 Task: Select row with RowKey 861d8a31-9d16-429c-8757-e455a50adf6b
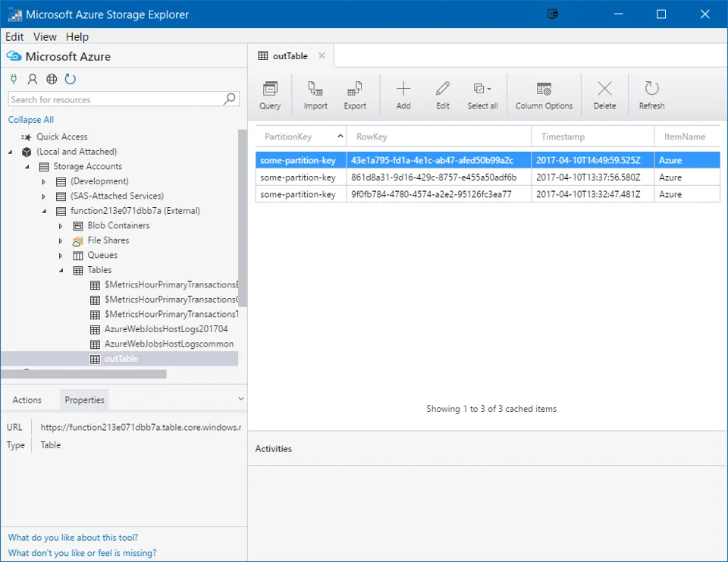tap(488, 177)
